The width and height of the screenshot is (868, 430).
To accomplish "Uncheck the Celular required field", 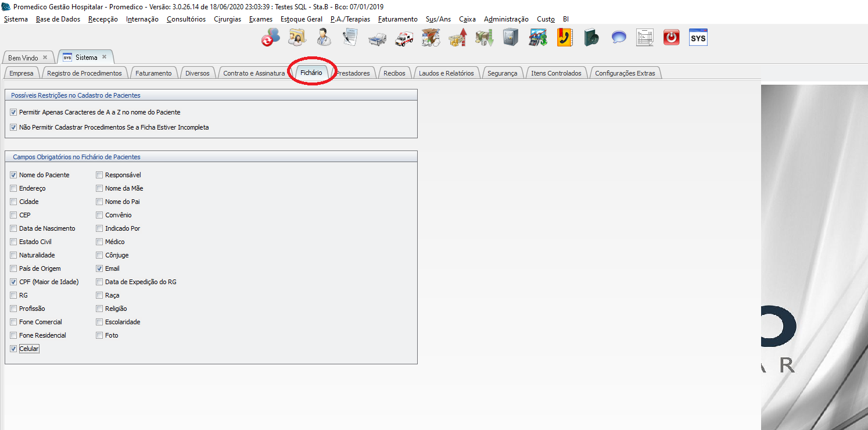I will click(x=13, y=349).
